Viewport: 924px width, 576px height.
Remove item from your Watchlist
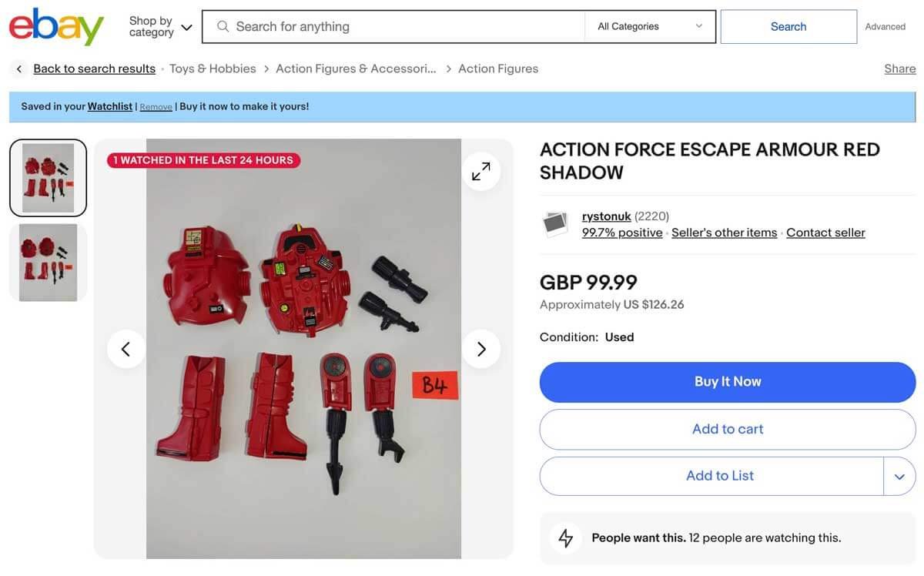(156, 106)
